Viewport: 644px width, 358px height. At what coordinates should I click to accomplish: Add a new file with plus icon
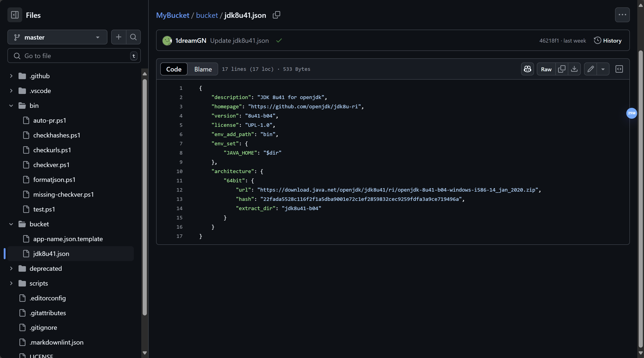pos(119,37)
